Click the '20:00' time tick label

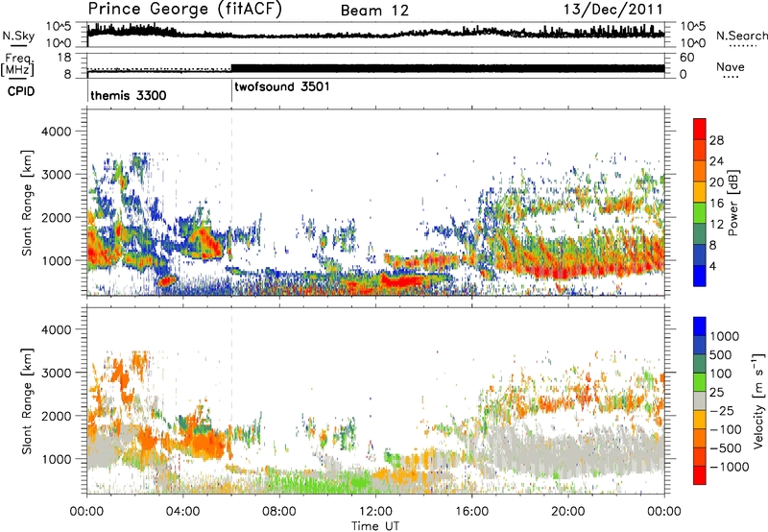tap(567, 512)
